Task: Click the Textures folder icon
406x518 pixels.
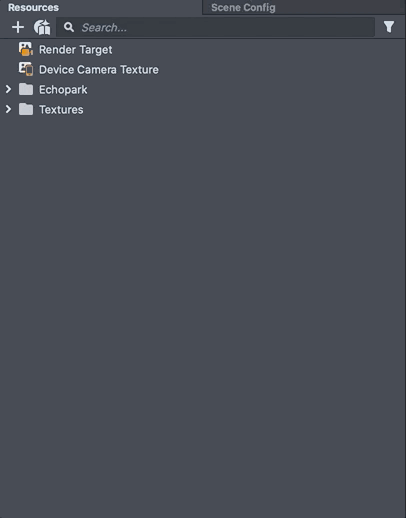Action: pyautogui.click(x=26, y=109)
